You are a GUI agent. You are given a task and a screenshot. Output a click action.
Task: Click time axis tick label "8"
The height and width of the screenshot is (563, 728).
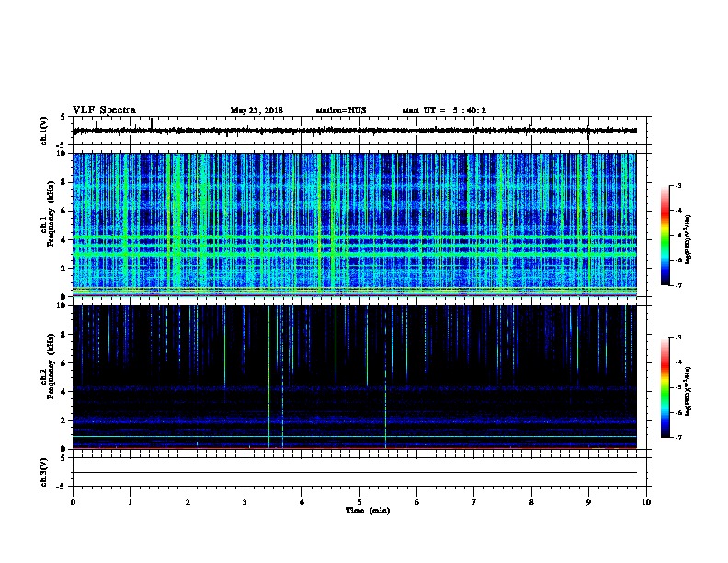(531, 502)
